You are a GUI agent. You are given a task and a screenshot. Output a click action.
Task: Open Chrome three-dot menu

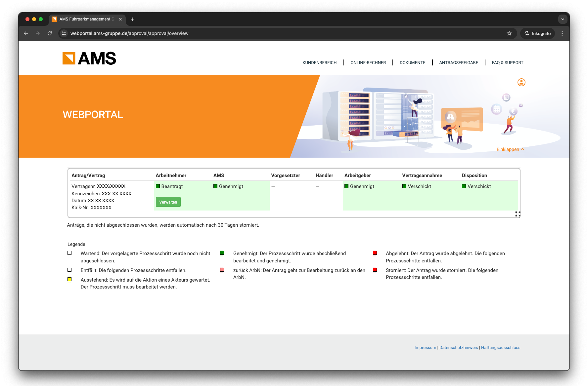click(562, 33)
